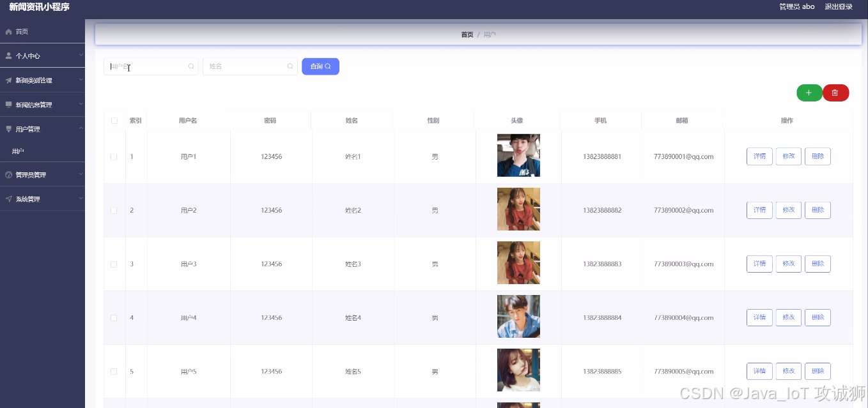Tick the checkbox for row 用户1
Screen dimensions: 868x408
click(114, 156)
